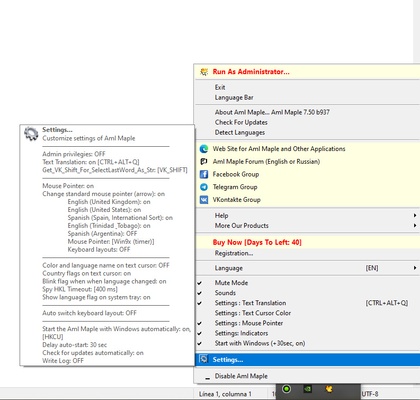Toggle Start with Windows checkmark
The width and height of the screenshot is (420, 400).
(x=199, y=343)
